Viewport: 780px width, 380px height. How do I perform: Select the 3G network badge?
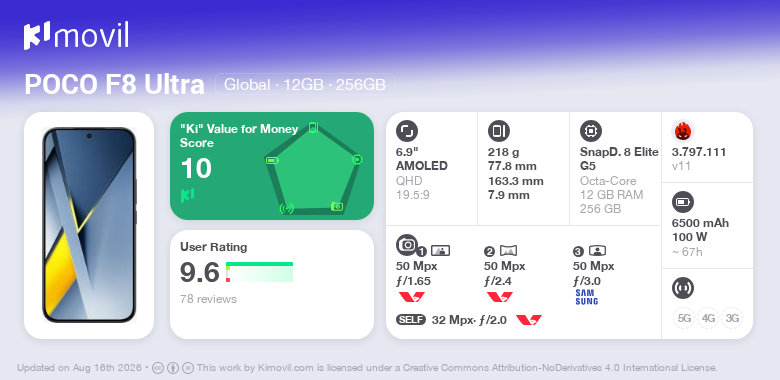click(732, 318)
